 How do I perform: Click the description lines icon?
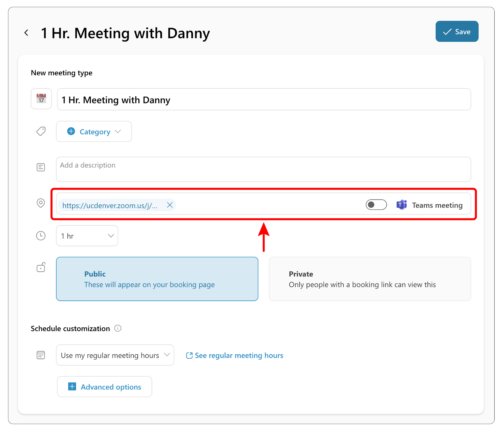[x=41, y=167]
